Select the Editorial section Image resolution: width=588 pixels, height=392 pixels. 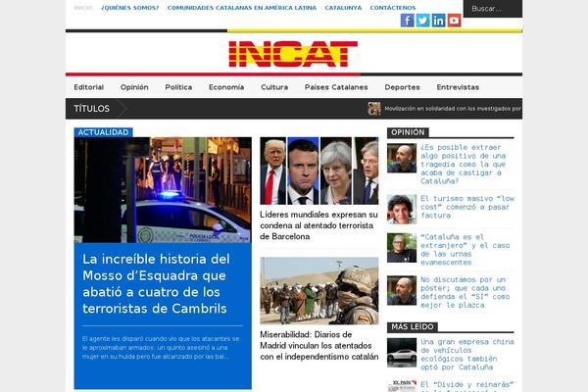89,87
